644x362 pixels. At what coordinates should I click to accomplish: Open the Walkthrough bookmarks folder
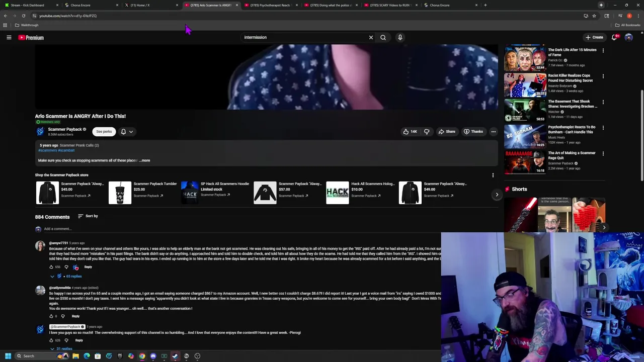tap(27, 25)
